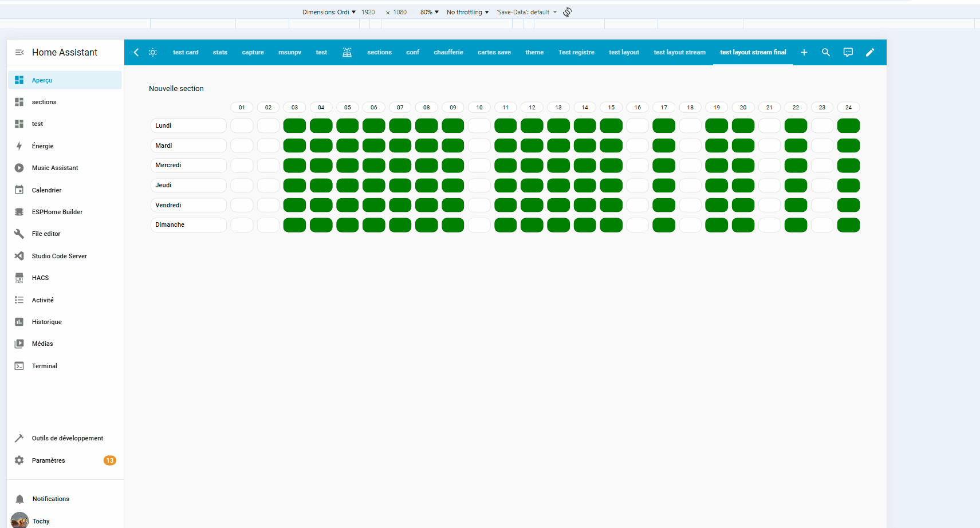The width and height of the screenshot is (980, 528).
Task: Open ESPHome Builder
Action: (65, 212)
